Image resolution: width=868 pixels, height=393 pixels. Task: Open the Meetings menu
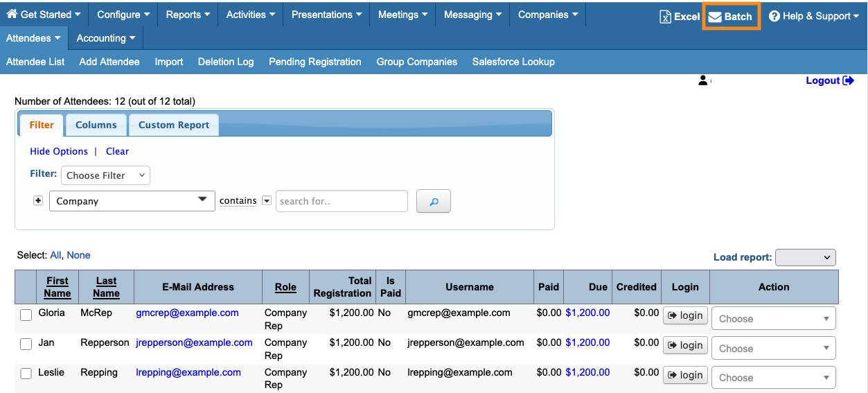point(402,15)
